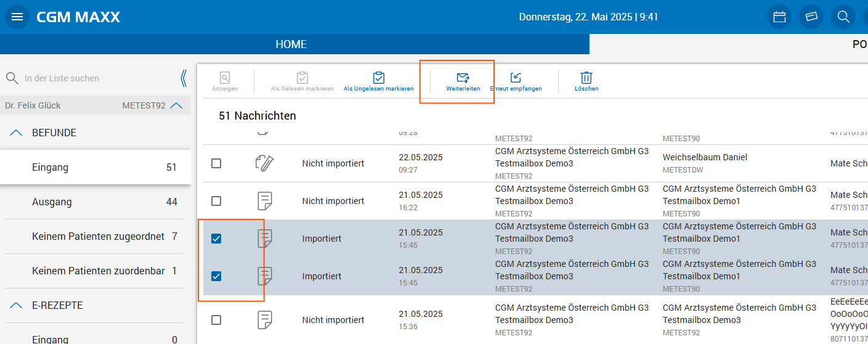868x344 pixels.
Task: Collapse Dr. Felix Glück account chevron
Action: [176, 105]
